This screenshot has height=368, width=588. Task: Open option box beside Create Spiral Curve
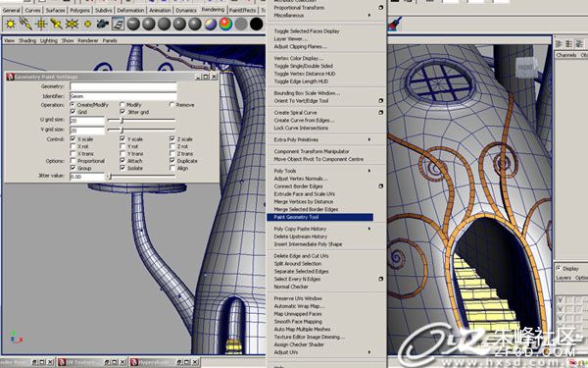coord(380,112)
